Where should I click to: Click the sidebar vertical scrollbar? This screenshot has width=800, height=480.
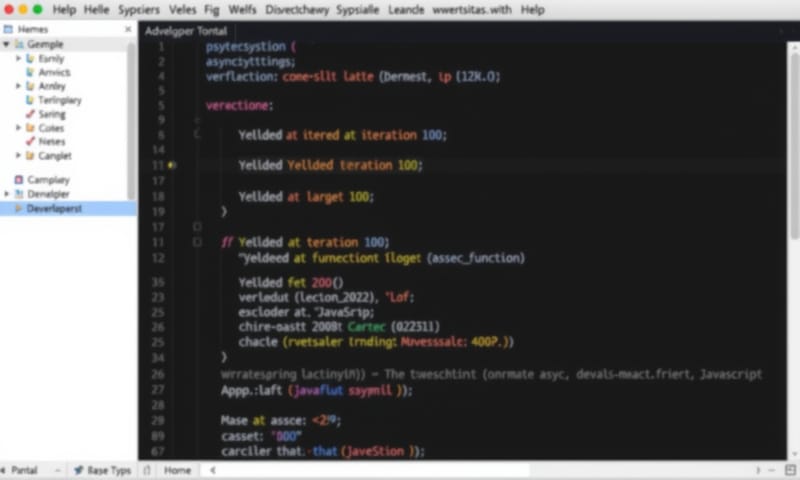[131, 120]
